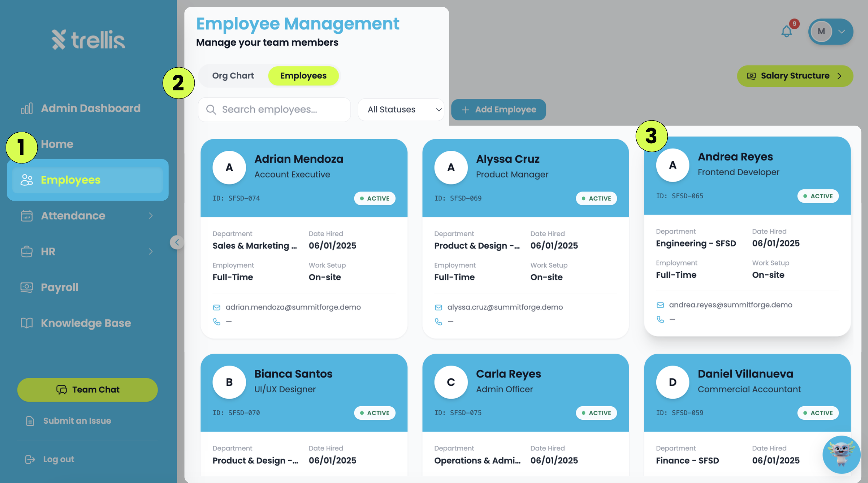Click adrian.mendoza@summitforge.demo email
This screenshot has height=483, width=868.
(x=293, y=307)
